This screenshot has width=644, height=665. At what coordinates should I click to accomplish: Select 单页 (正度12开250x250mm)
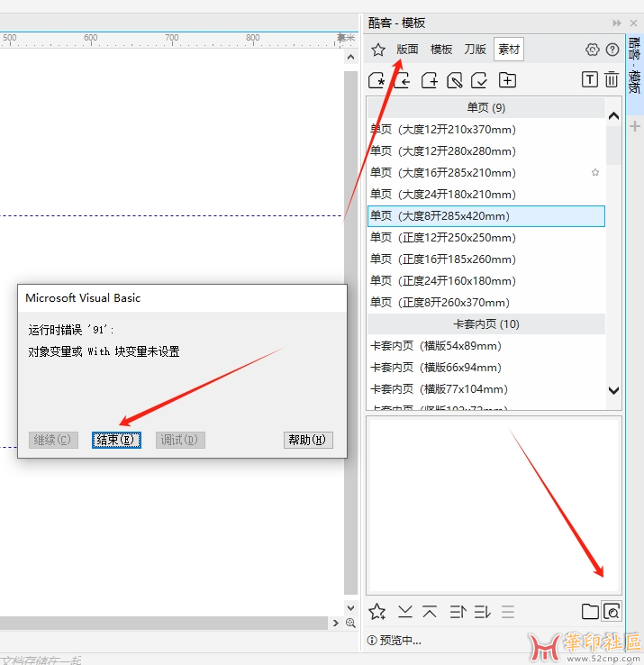coord(485,238)
